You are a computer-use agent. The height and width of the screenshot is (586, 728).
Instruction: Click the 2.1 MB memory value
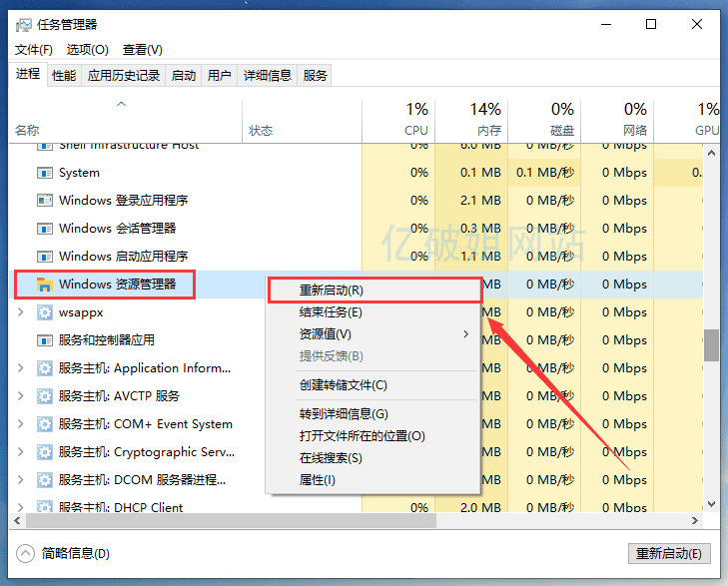click(x=480, y=201)
